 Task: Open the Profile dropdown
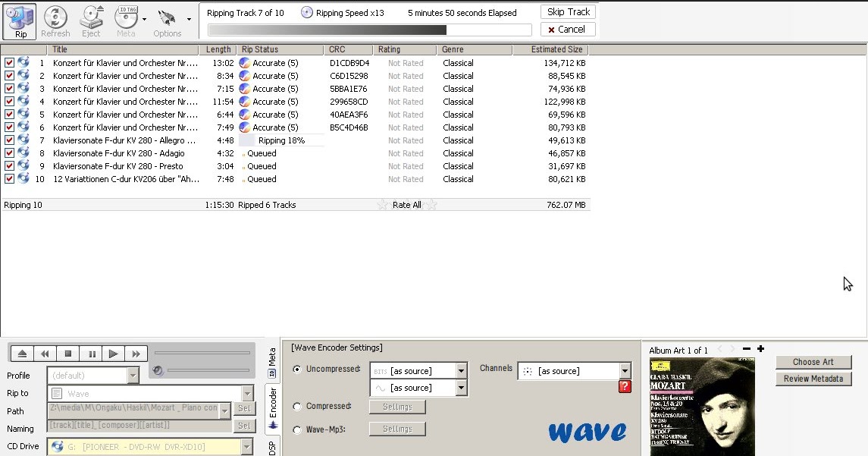[133, 375]
